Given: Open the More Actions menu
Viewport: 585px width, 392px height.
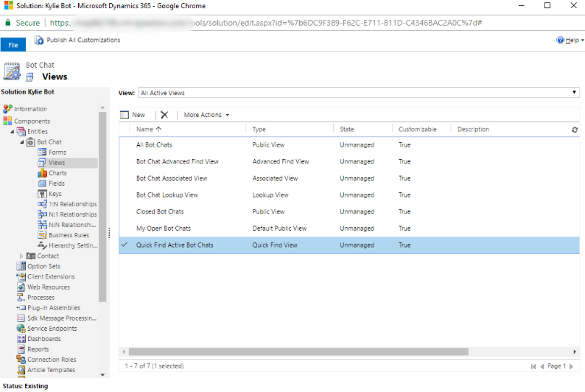Looking at the screenshot, I should pyautogui.click(x=206, y=115).
